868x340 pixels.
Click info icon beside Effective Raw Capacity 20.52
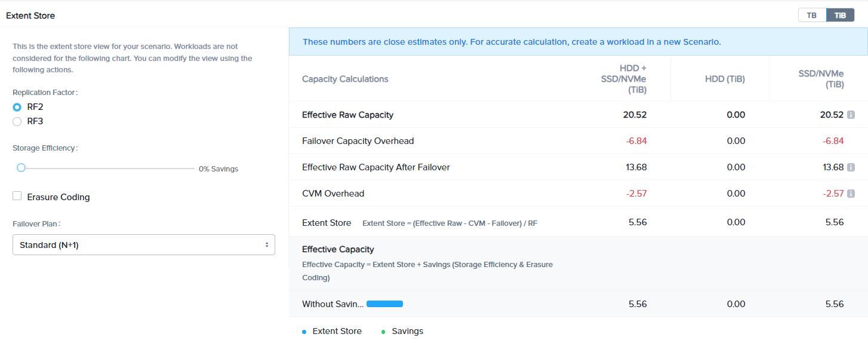click(851, 115)
